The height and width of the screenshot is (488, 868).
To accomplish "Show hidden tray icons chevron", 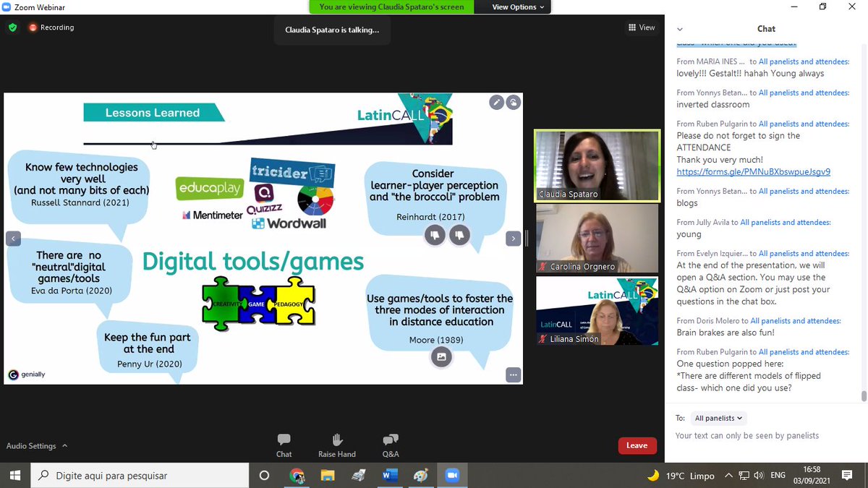I will (x=728, y=476).
